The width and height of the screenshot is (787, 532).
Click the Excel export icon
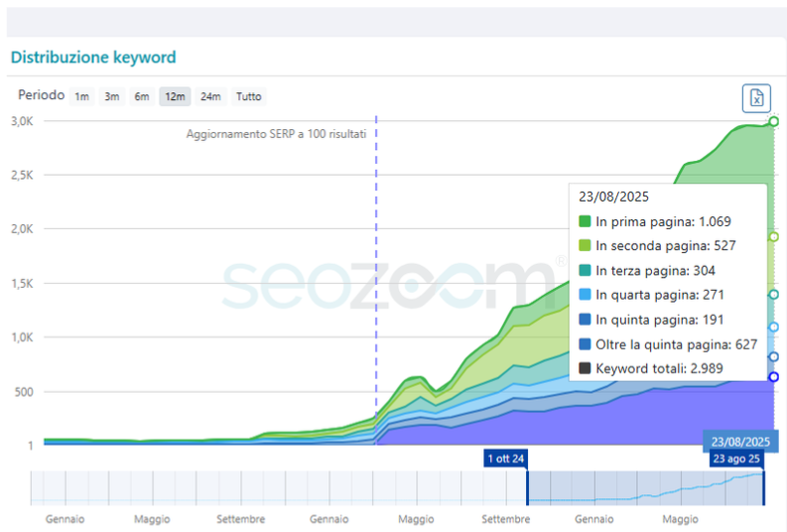tap(756, 98)
